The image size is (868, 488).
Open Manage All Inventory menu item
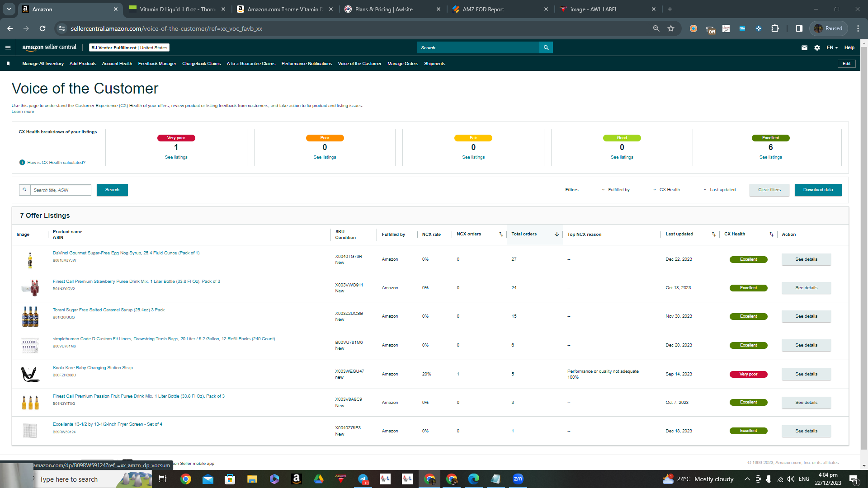coord(43,64)
